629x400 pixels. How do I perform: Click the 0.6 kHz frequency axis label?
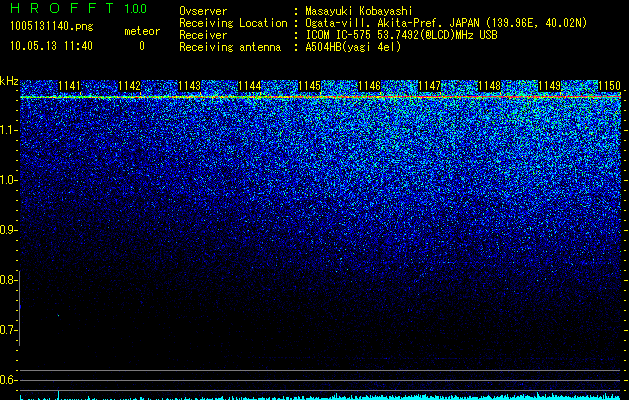(x=8, y=380)
